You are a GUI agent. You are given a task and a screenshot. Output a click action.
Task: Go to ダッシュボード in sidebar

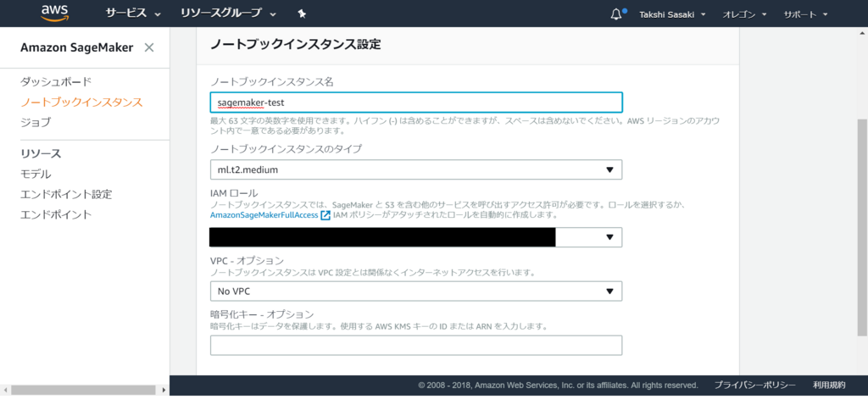click(x=56, y=82)
